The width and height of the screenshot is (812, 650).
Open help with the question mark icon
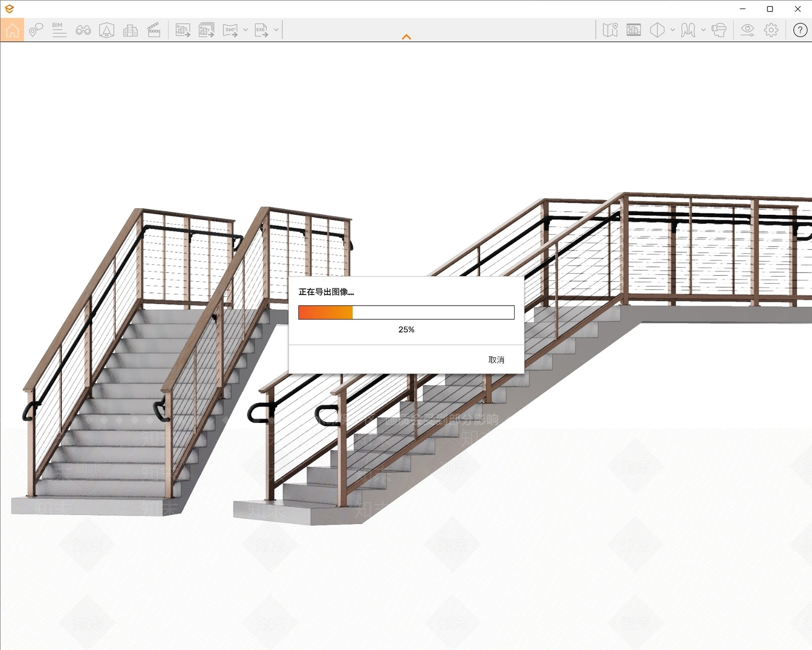click(800, 30)
